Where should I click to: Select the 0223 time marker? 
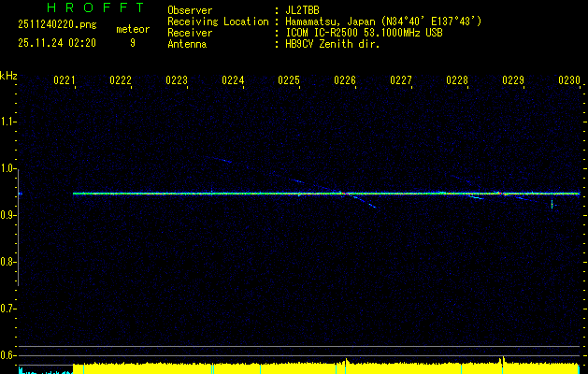coord(177,81)
